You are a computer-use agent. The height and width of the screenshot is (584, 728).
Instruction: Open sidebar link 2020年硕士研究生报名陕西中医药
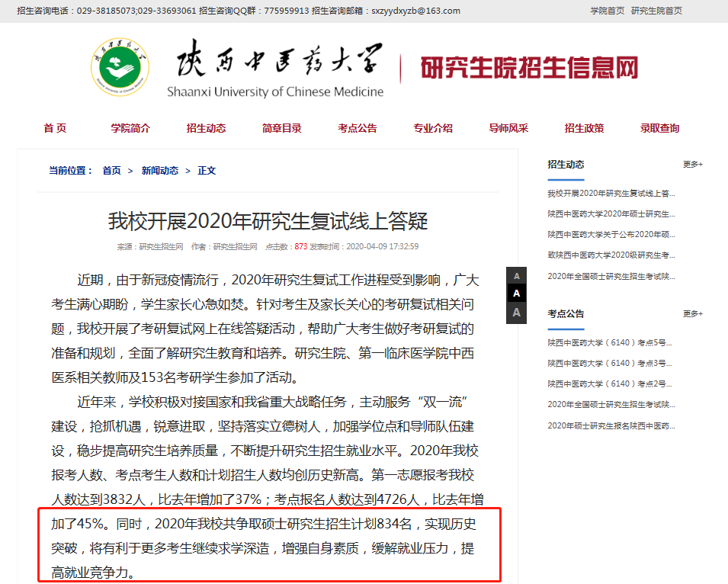tap(611, 425)
